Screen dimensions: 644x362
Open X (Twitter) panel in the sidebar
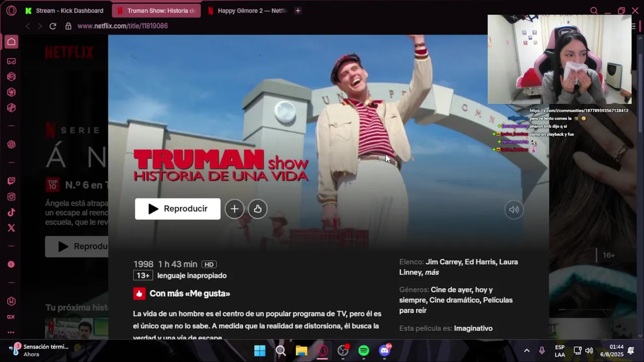(x=11, y=228)
